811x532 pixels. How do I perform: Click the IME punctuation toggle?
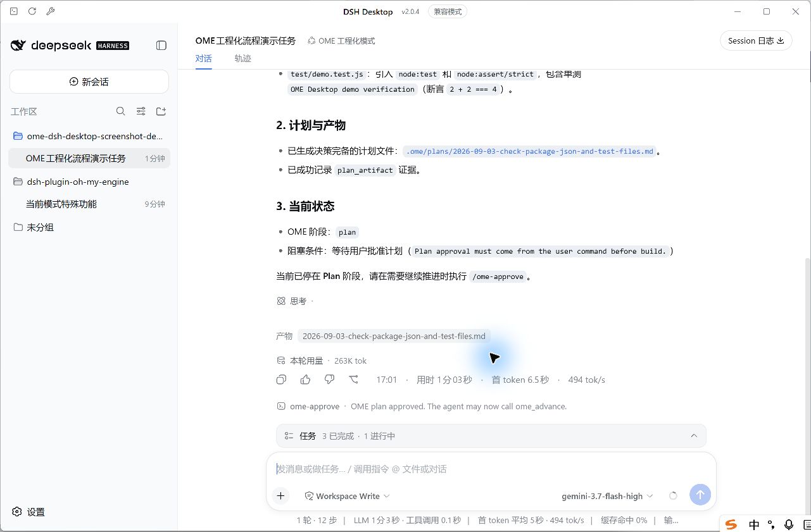click(771, 524)
